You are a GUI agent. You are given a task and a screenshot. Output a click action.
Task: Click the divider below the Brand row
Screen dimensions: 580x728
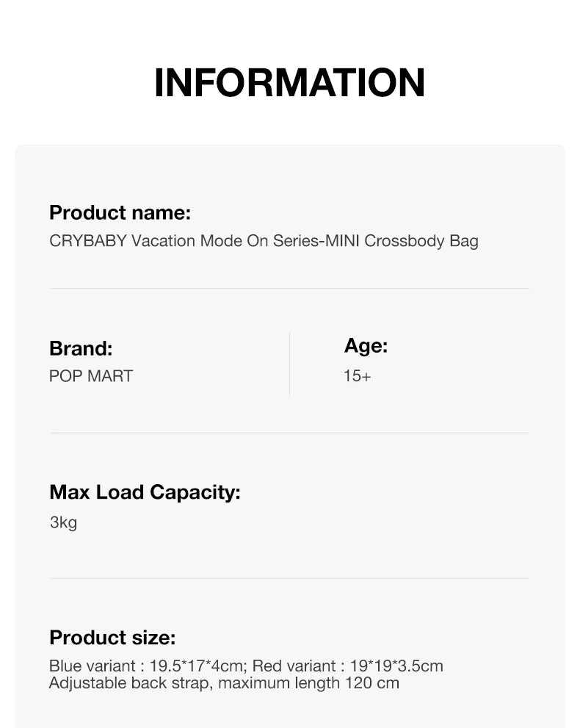(x=289, y=433)
